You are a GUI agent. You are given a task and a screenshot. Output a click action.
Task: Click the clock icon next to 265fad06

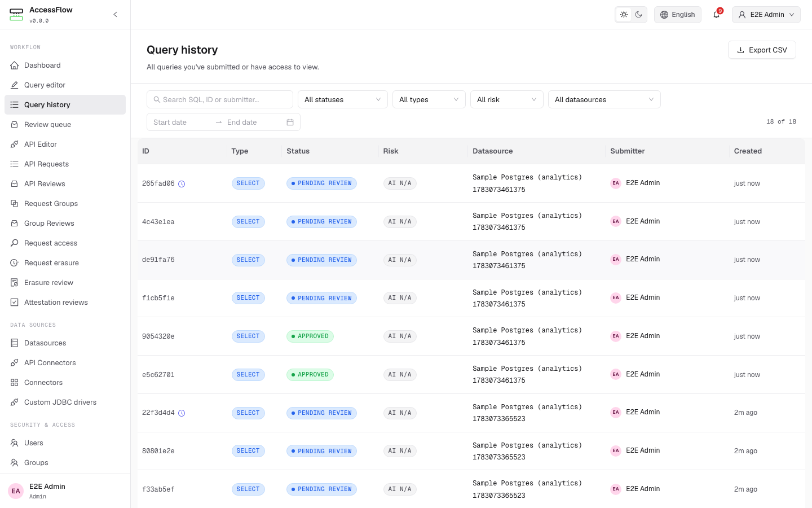coord(182,184)
